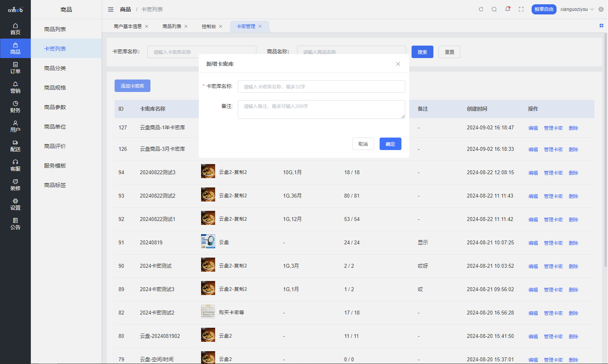Open the 设置 settings sidebar icon
Image resolution: width=608 pixels, height=364 pixels.
point(15,204)
